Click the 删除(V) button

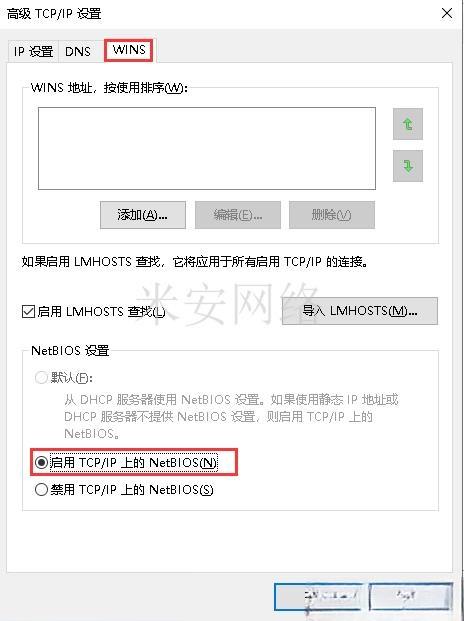[x=332, y=215]
